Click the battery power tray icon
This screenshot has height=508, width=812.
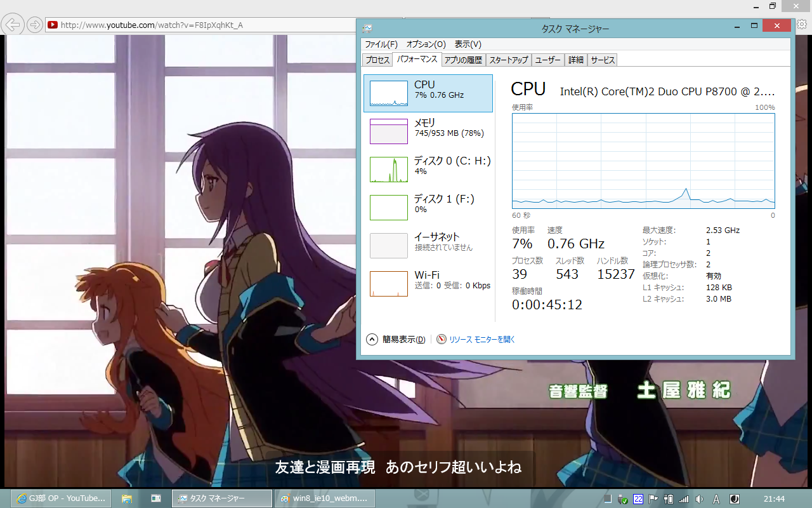point(668,499)
